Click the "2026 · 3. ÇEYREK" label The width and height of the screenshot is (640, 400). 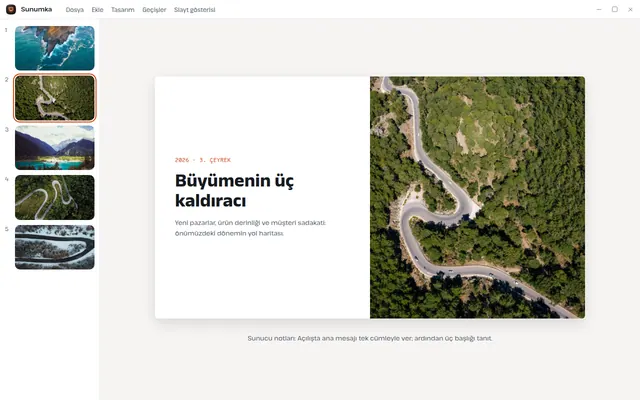(x=203, y=160)
